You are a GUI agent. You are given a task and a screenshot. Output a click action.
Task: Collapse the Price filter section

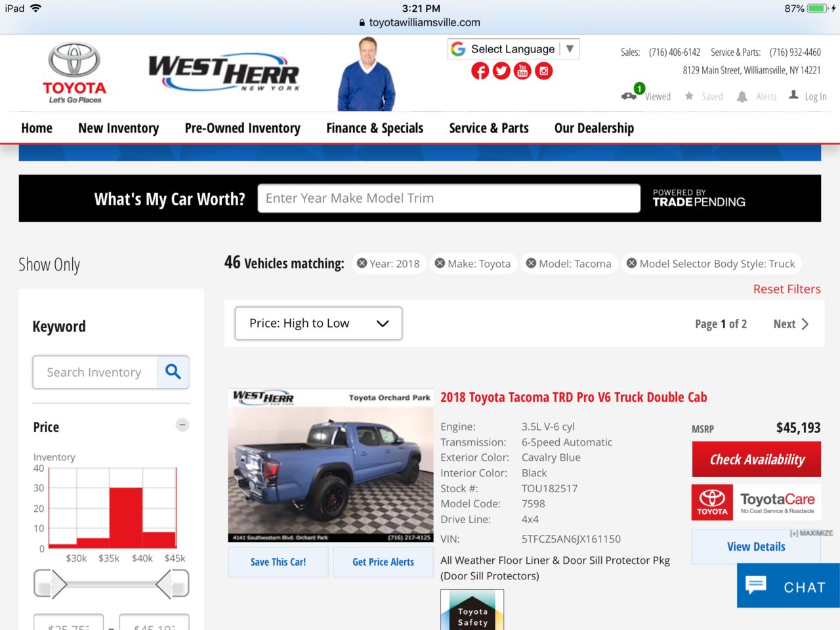click(x=182, y=425)
